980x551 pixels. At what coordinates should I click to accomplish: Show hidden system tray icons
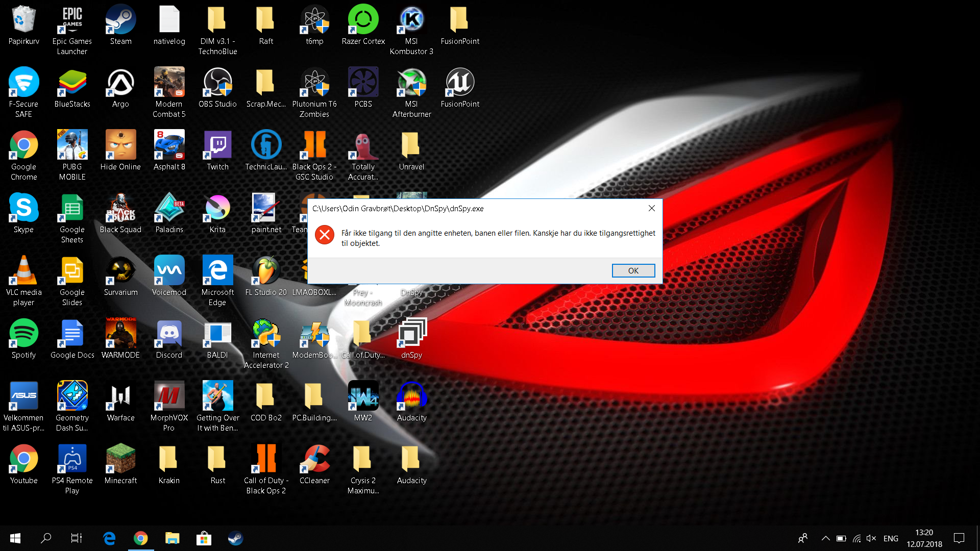tap(825, 538)
